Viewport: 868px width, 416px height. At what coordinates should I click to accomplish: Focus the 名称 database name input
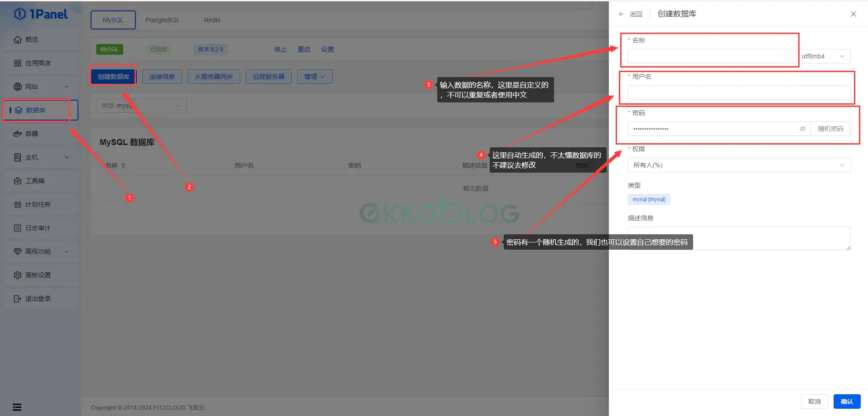712,56
